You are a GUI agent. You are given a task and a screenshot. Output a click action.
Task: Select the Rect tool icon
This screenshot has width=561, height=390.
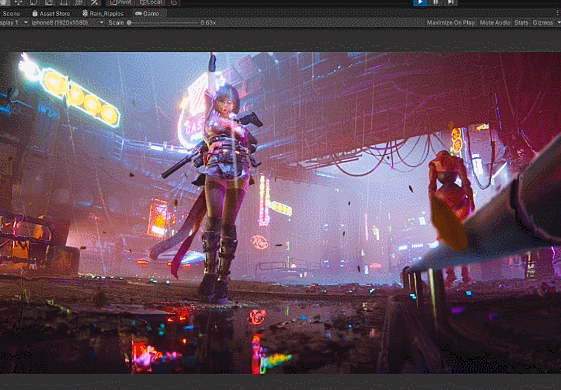pos(64,2)
